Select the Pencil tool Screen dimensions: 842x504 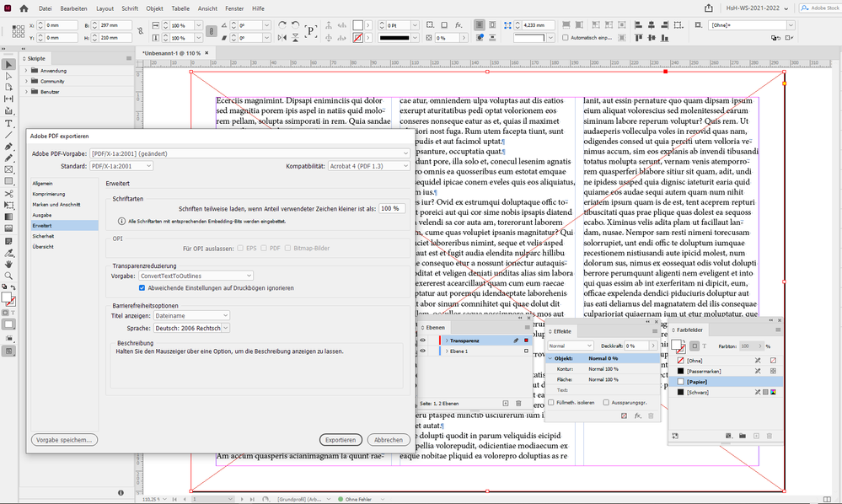[8, 158]
